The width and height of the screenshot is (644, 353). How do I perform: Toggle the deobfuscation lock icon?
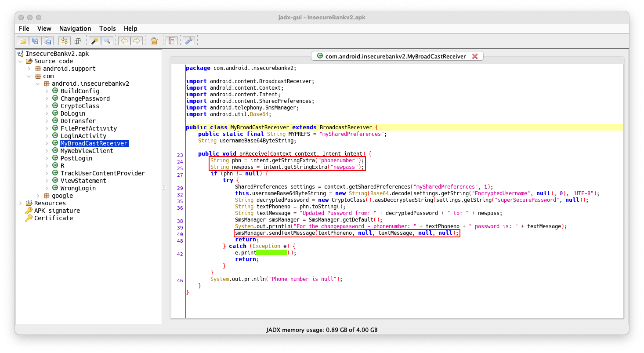[x=154, y=41]
